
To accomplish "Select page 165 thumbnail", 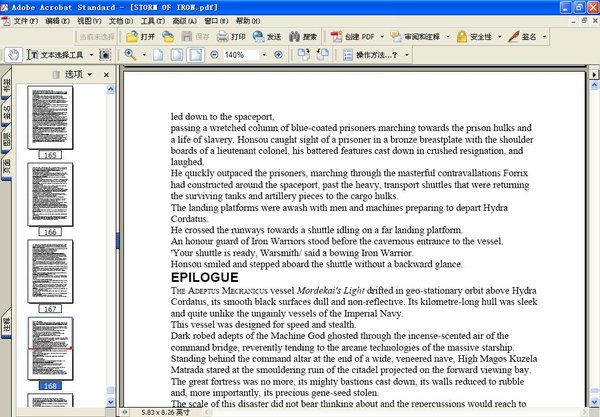I will [x=50, y=117].
